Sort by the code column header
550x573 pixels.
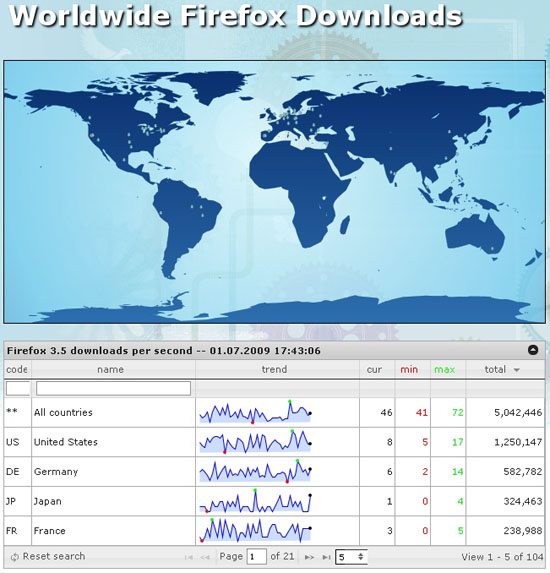tap(17, 369)
